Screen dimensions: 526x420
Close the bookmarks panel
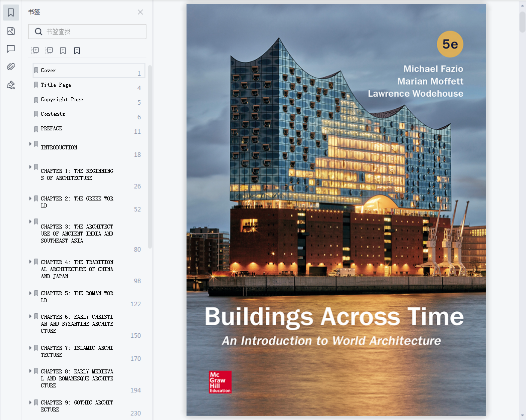pyautogui.click(x=140, y=12)
